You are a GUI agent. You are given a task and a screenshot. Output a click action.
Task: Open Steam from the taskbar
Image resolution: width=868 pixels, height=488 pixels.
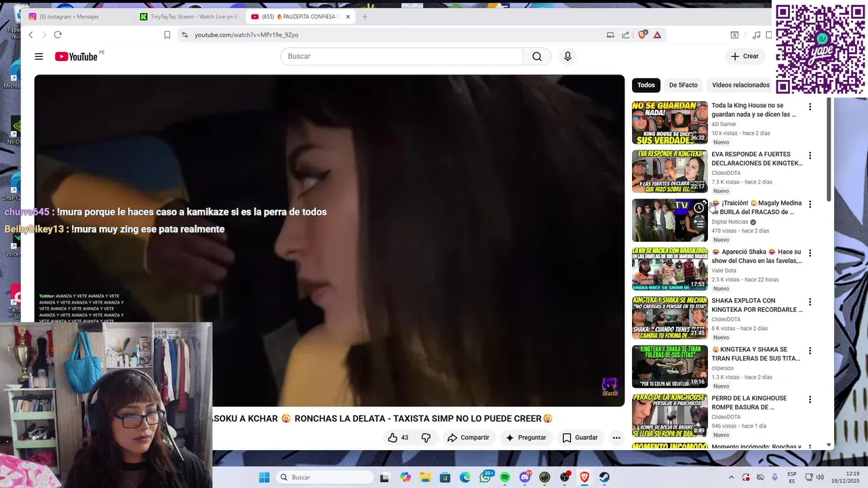[x=604, y=477]
